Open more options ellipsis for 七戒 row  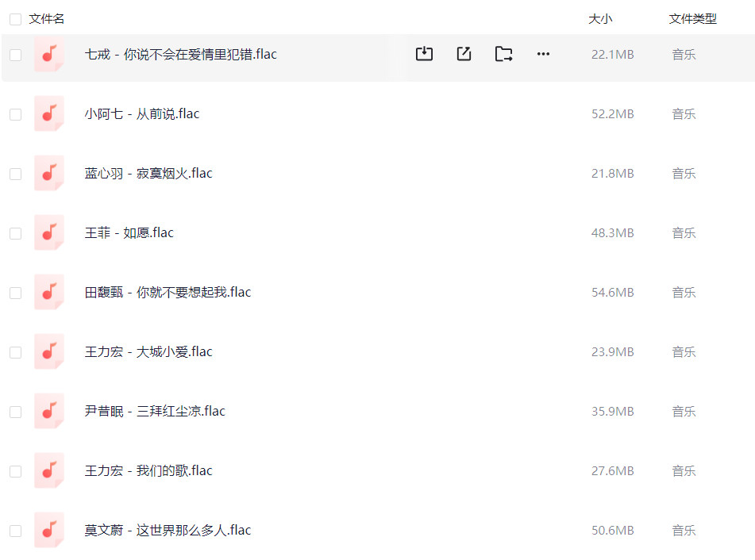coord(543,54)
